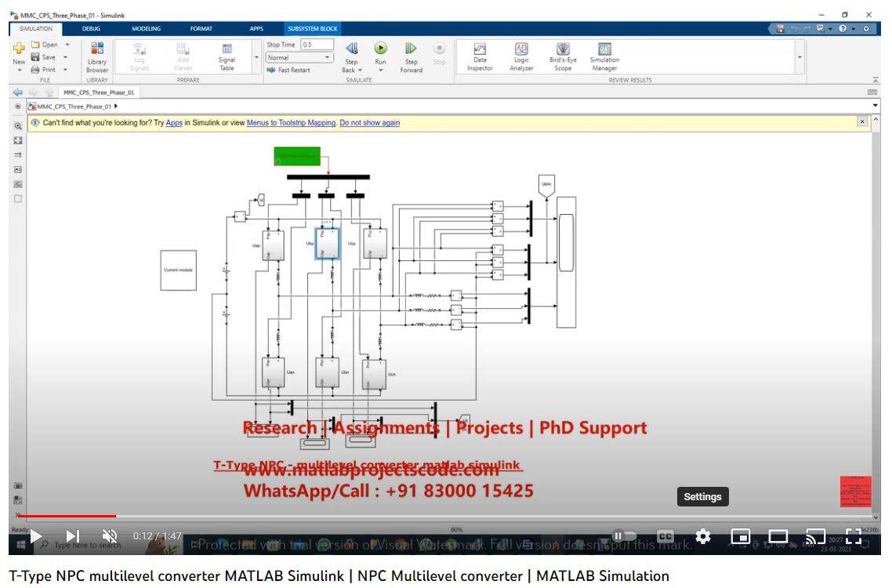Click the Step Back icon

pyautogui.click(x=352, y=49)
